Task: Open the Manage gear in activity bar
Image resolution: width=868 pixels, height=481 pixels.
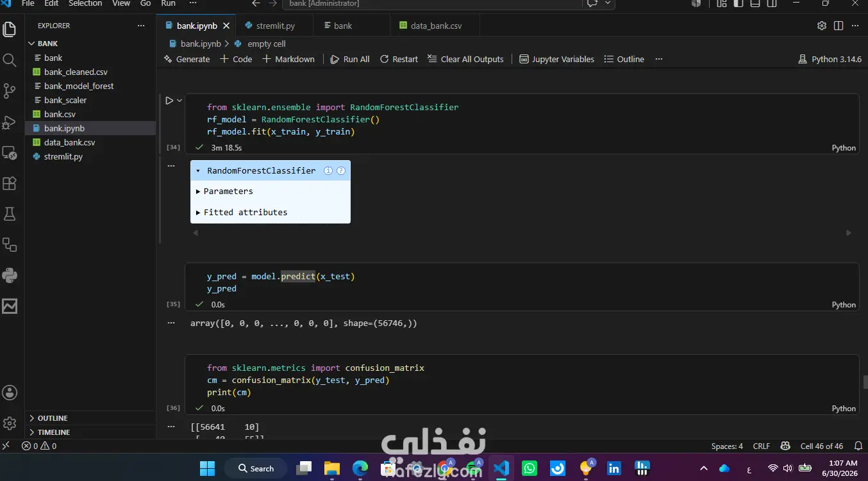Action: (10, 423)
